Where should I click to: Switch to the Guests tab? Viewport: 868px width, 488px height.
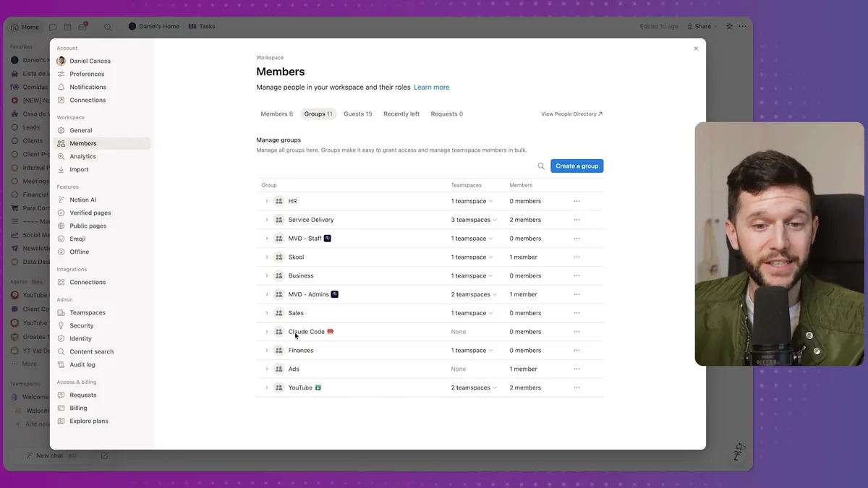357,114
